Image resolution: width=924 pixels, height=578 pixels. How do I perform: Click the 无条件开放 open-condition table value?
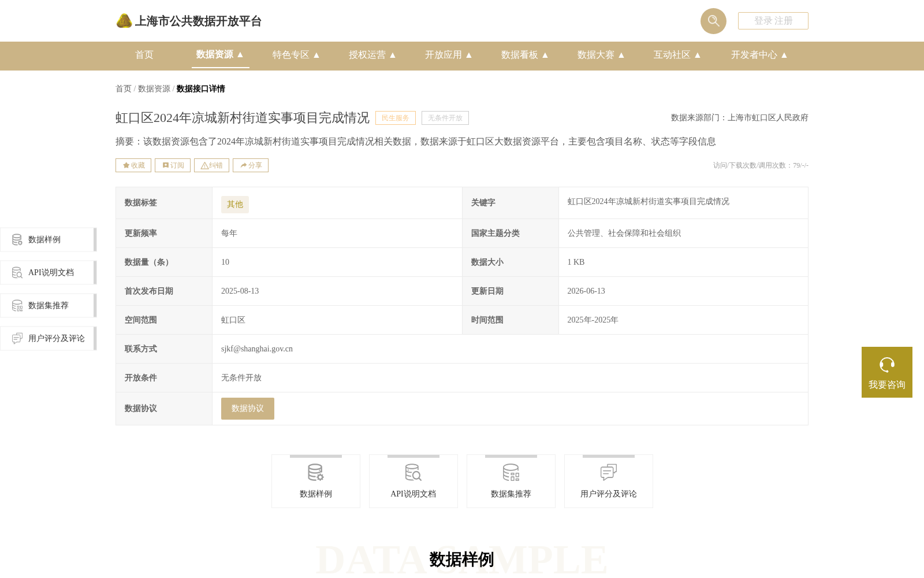click(241, 378)
